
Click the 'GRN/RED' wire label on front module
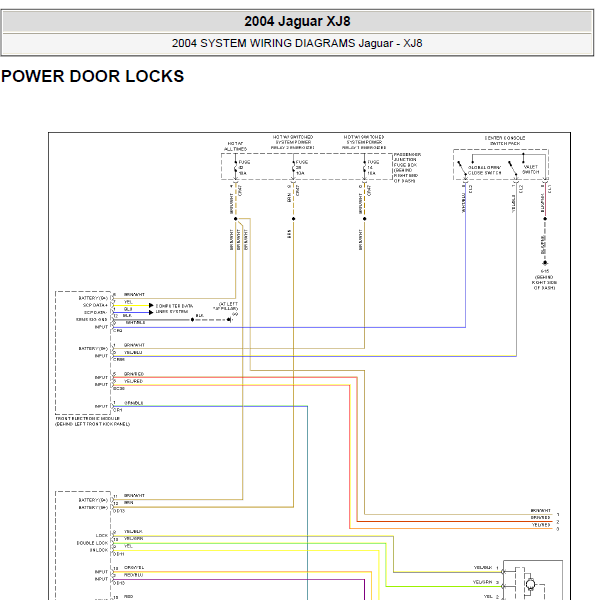(134, 374)
